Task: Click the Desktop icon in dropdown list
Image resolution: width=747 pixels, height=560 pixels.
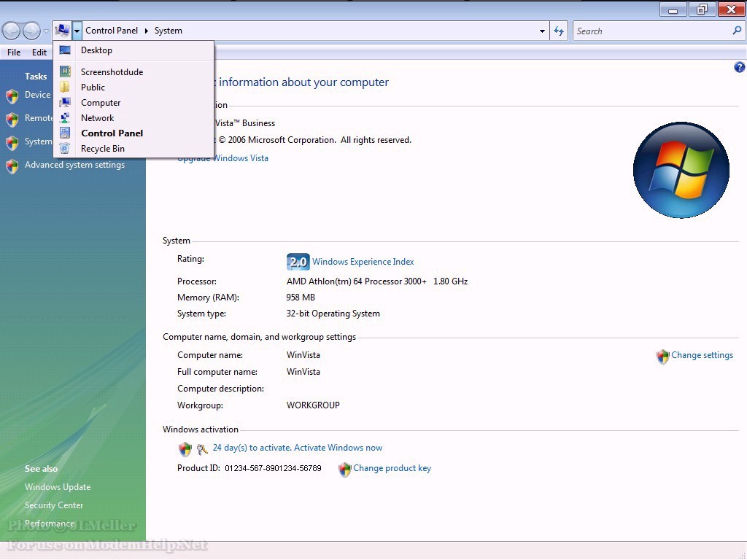Action: point(65,50)
